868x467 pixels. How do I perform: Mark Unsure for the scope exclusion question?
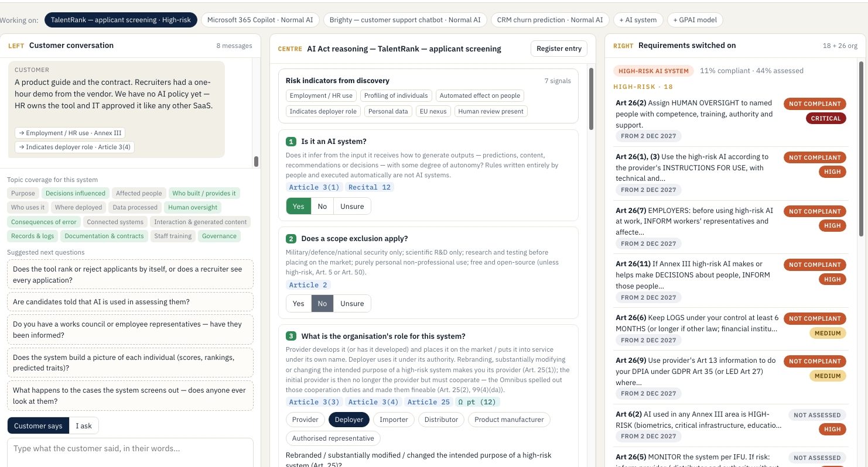coord(352,303)
